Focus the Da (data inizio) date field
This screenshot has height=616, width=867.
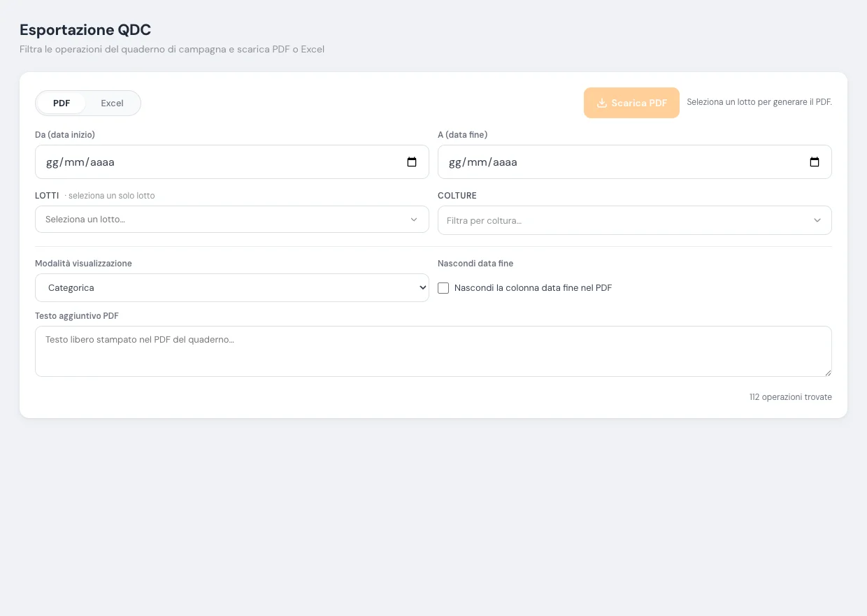232,162
